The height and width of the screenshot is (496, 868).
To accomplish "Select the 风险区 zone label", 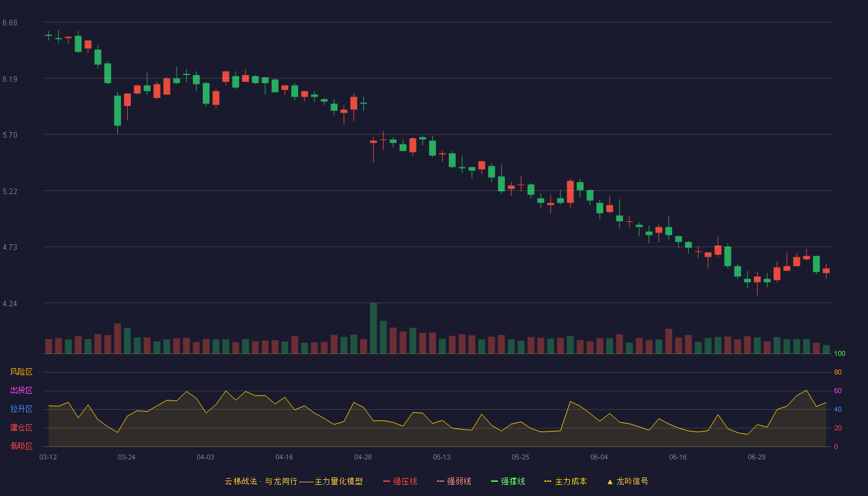I will pyautogui.click(x=21, y=372).
